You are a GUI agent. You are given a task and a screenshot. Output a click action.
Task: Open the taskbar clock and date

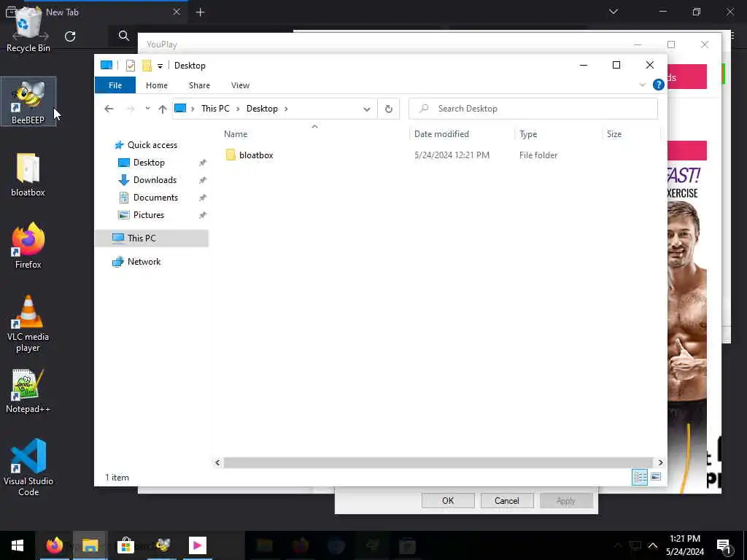(x=684, y=545)
